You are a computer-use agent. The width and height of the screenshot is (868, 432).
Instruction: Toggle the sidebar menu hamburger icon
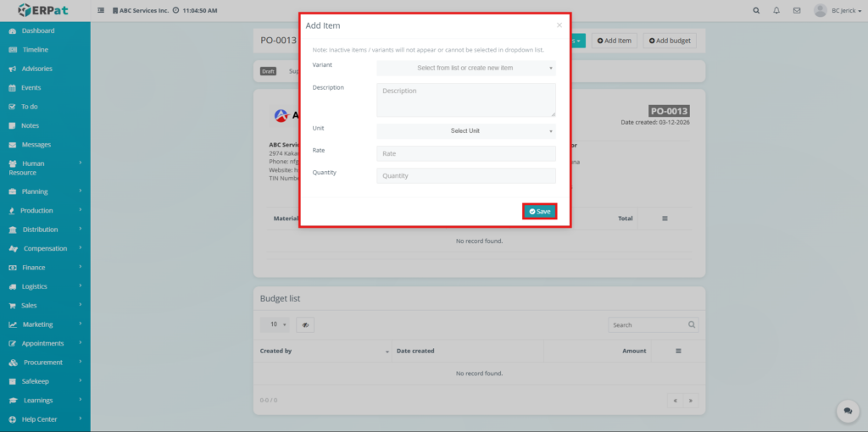[102, 10]
